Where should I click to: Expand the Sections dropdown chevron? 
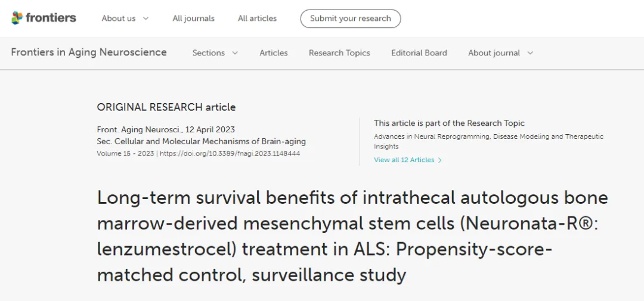click(x=235, y=53)
